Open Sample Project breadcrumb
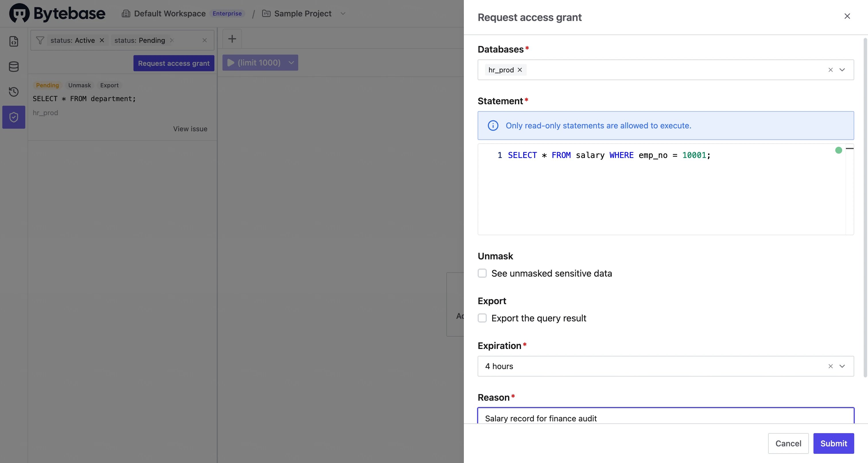The height and width of the screenshot is (463, 868). (303, 13)
